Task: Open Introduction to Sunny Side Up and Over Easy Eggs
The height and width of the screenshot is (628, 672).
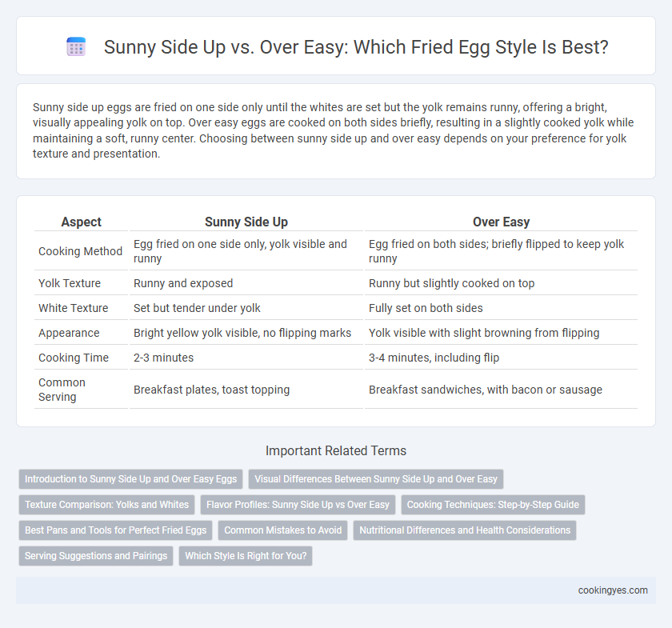Action: click(130, 479)
